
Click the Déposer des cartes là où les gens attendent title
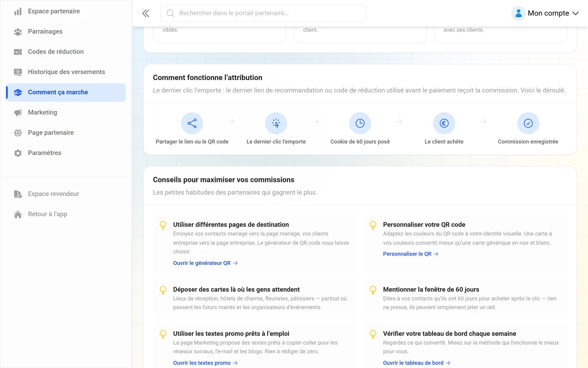pos(236,289)
